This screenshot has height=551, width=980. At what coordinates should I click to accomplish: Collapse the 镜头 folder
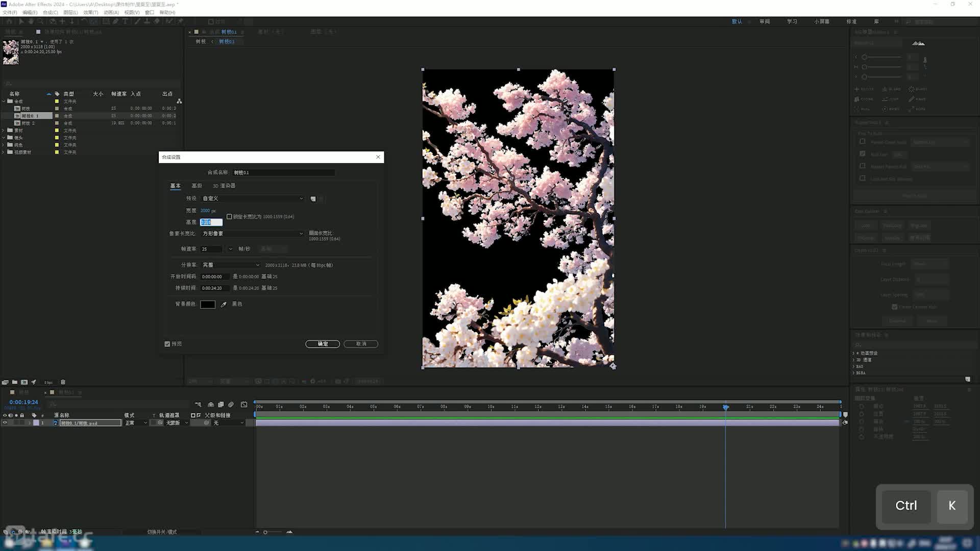coord(4,138)
